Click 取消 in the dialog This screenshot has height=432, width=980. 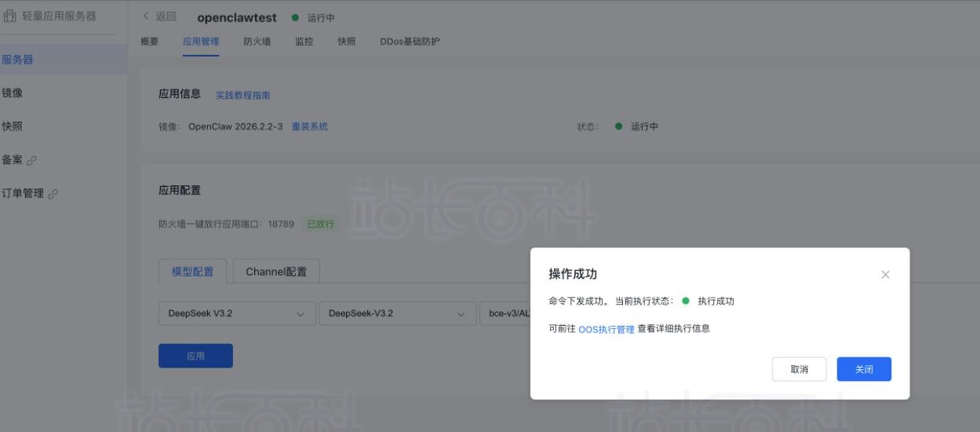click(x=800, y=369)
